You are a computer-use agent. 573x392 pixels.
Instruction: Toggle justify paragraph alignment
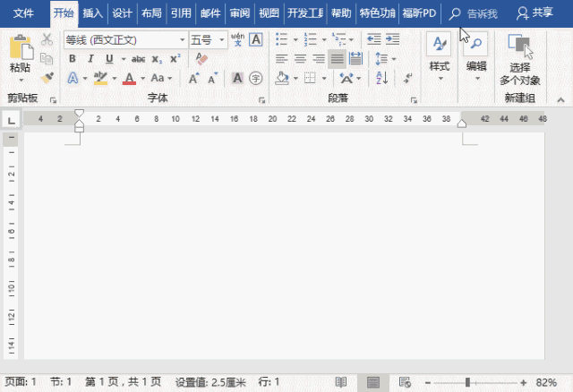(x=337, y=59)
